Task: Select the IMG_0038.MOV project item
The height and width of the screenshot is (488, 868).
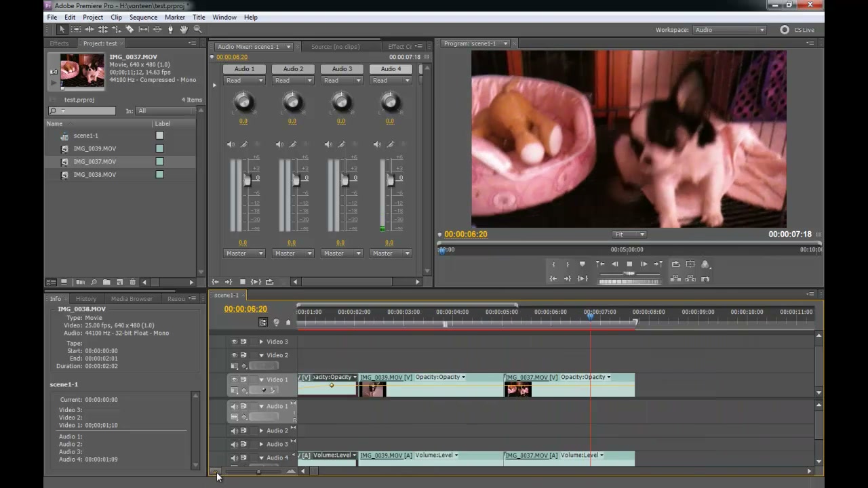Action: (95, 174)
